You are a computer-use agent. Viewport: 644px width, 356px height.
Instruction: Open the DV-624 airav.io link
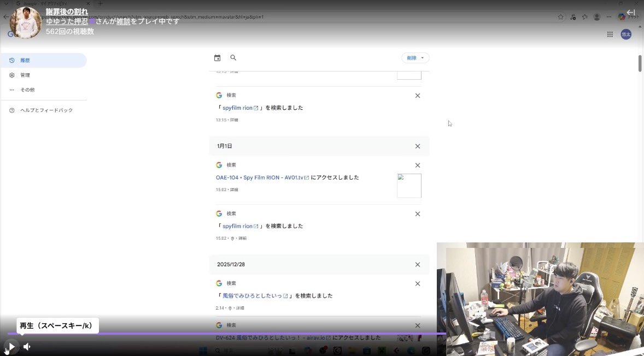click(x=273, y=337)
